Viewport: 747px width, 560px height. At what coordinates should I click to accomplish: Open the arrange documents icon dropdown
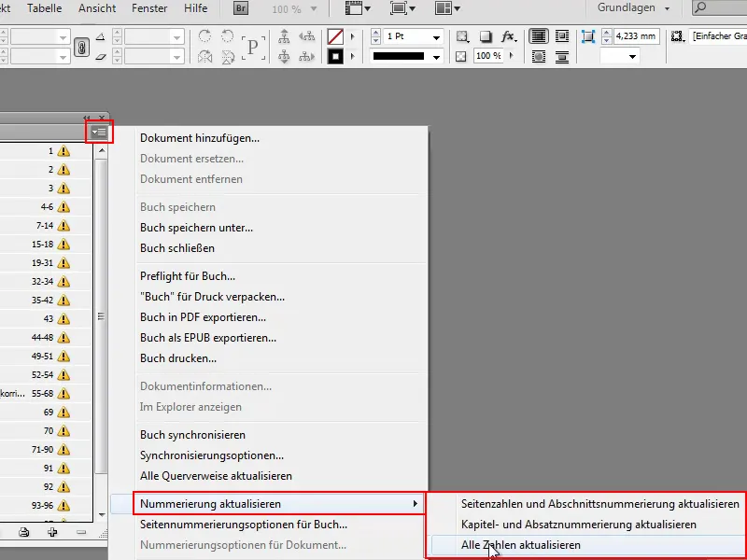(447, 8)
